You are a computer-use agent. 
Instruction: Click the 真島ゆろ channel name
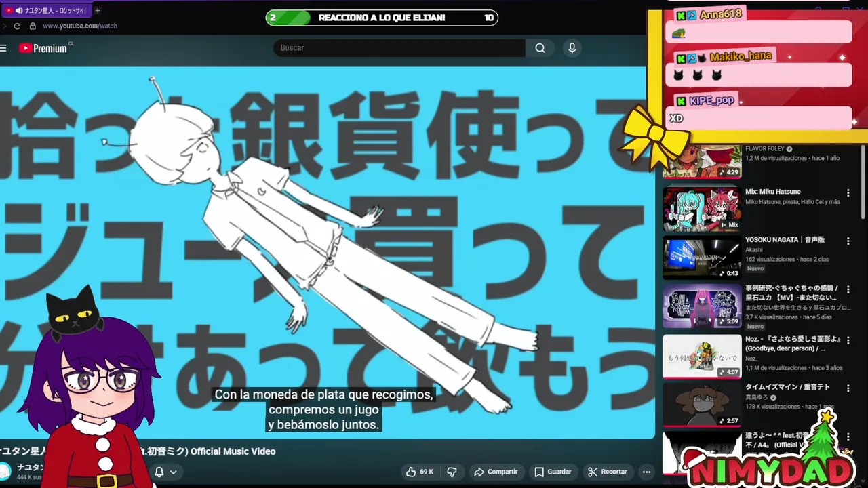click(x=757, y=398)
